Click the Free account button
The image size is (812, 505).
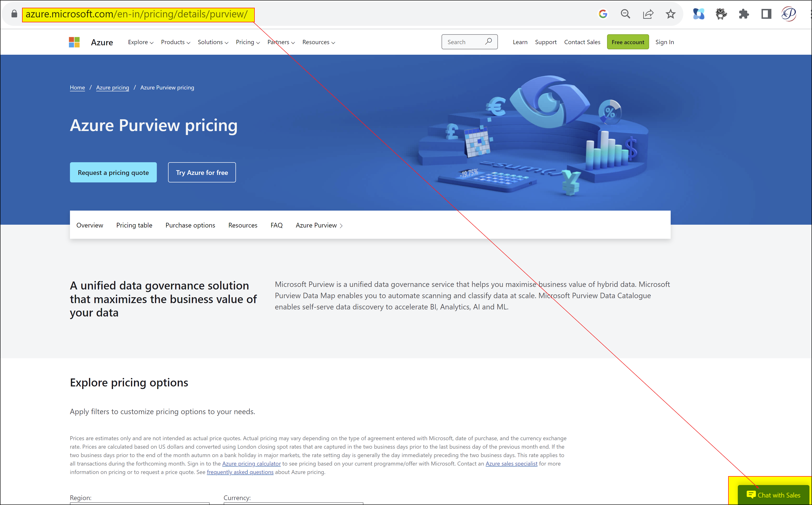pos(628,42)
